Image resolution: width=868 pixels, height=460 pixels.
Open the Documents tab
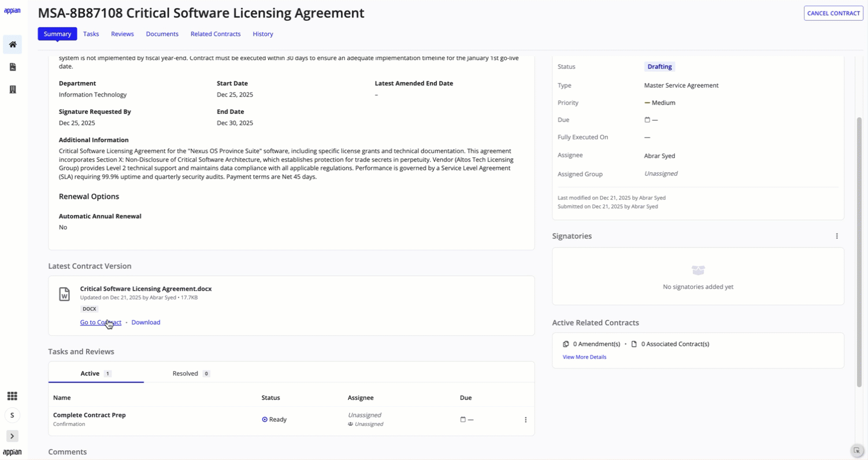[162, 34]
